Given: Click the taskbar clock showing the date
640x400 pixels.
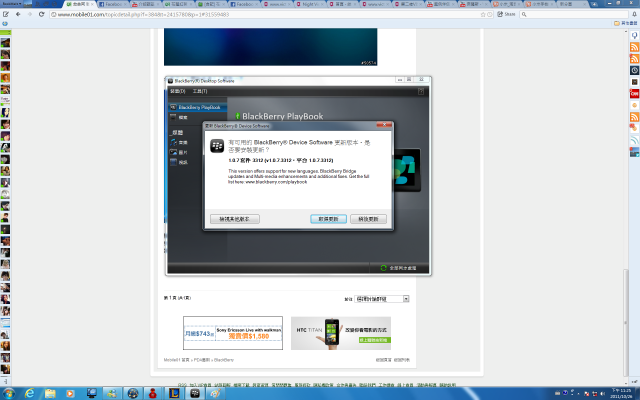Looking at the screenshot, I should 621,393.
